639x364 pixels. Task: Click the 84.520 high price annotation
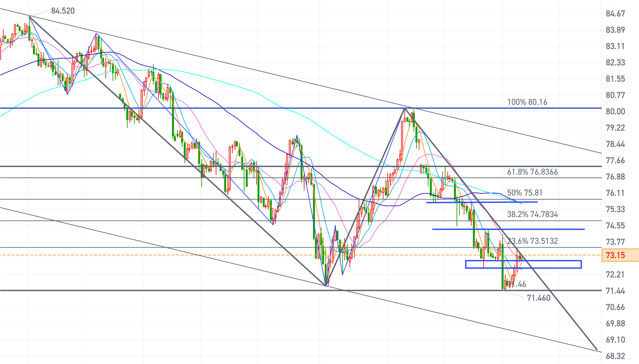pyautogui.click(x=63, y=11)
